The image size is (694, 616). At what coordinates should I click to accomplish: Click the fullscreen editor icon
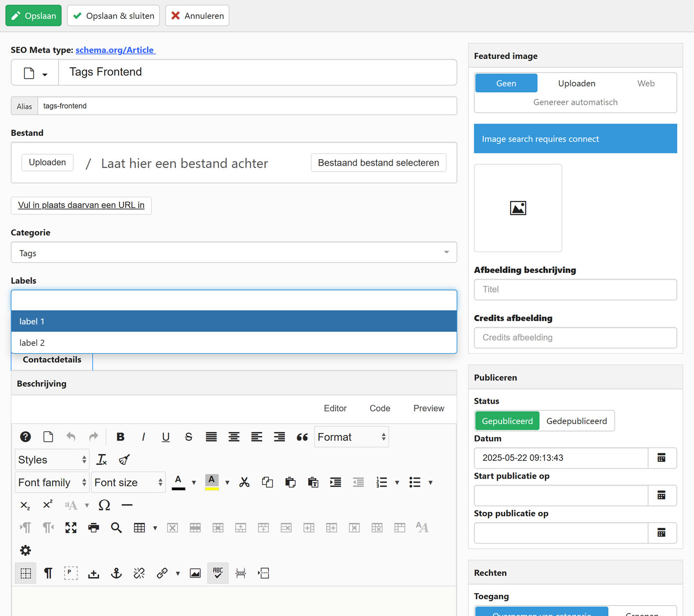[x=71, y=528]
